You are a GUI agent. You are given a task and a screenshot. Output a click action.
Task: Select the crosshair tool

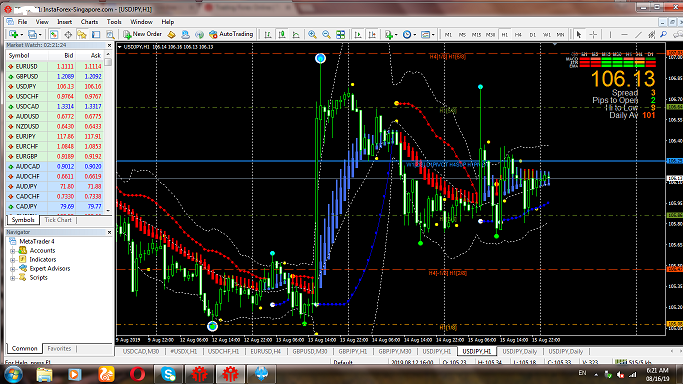click(593, 34)
